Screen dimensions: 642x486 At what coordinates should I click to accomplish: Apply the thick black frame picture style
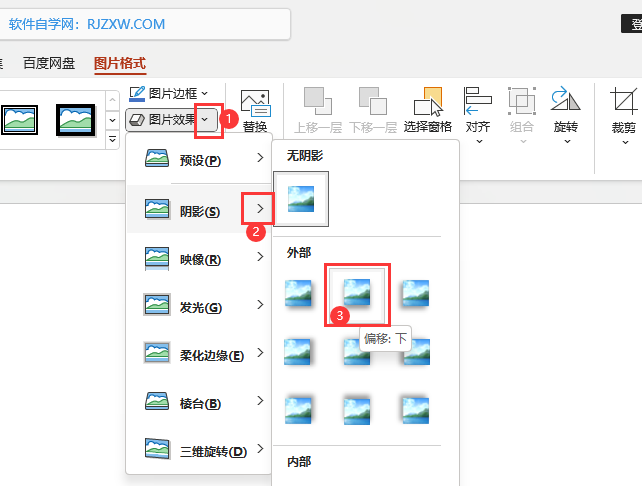(x=20, y=119)
